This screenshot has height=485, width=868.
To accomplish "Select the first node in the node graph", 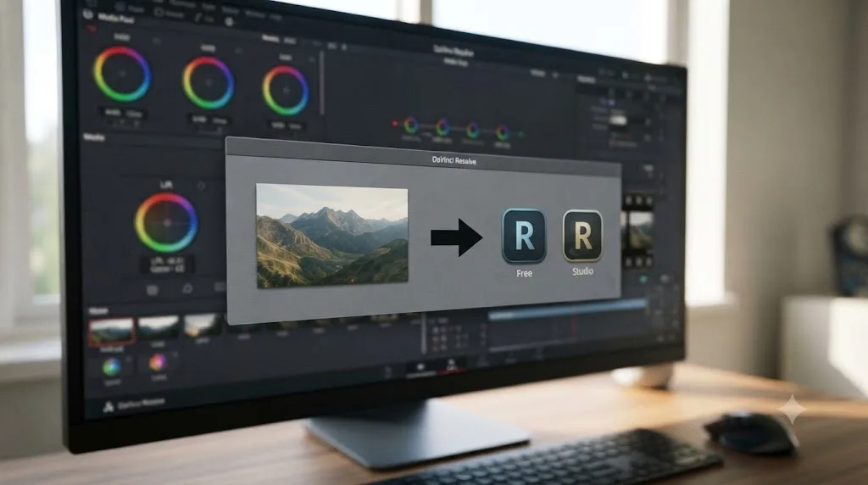I will 411,125.
